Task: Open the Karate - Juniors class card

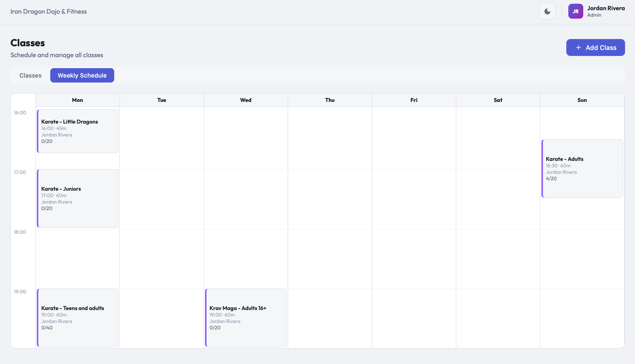Action: pyautogui.click(x=78, y=198)
